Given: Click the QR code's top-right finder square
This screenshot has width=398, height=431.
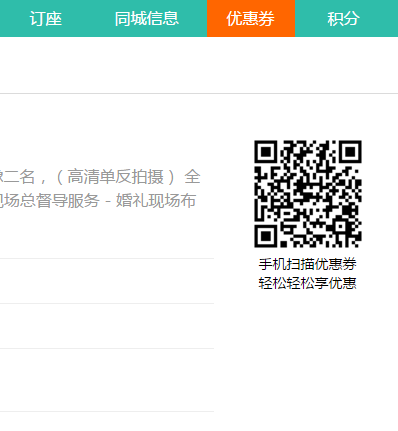Looking at the screenshot, I should coord(350,152).
